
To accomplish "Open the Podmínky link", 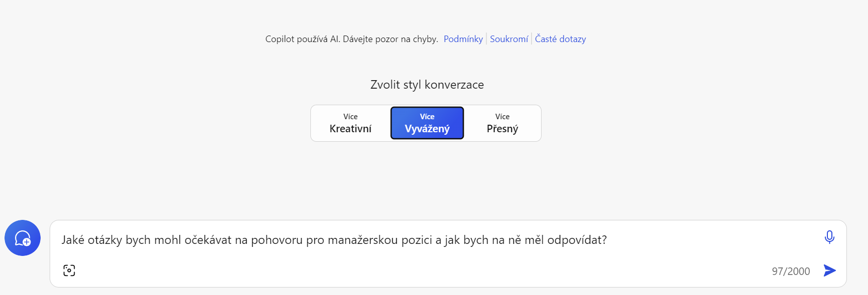I will click(x=463, y=39).
